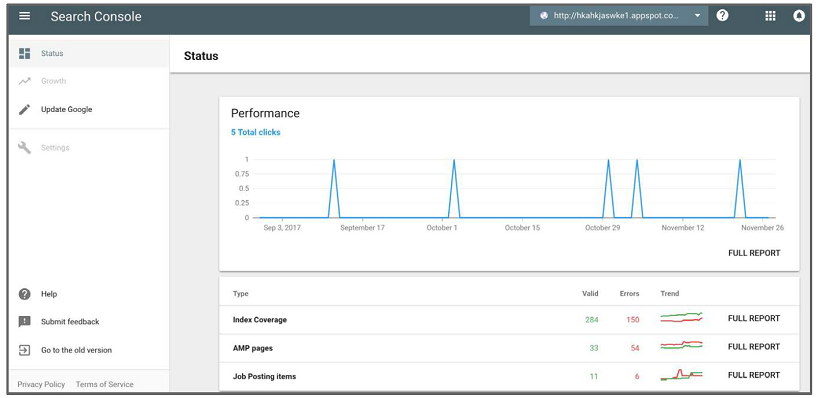This screenshot has height=398, width=818.
Task: Open the Growth menu item
Action: (89, 81)
